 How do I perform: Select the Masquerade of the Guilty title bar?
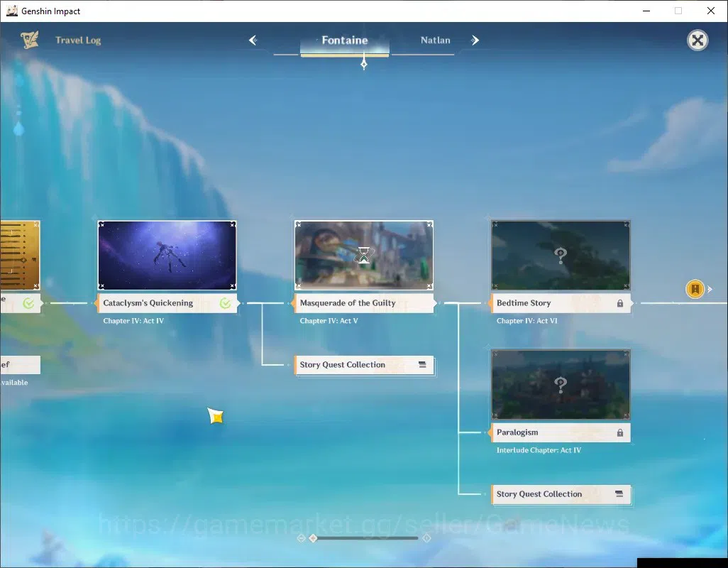(364, 303)
